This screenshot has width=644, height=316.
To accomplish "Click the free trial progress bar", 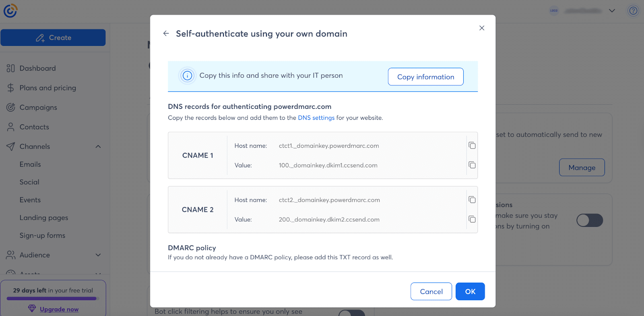I will pos(52,299).
